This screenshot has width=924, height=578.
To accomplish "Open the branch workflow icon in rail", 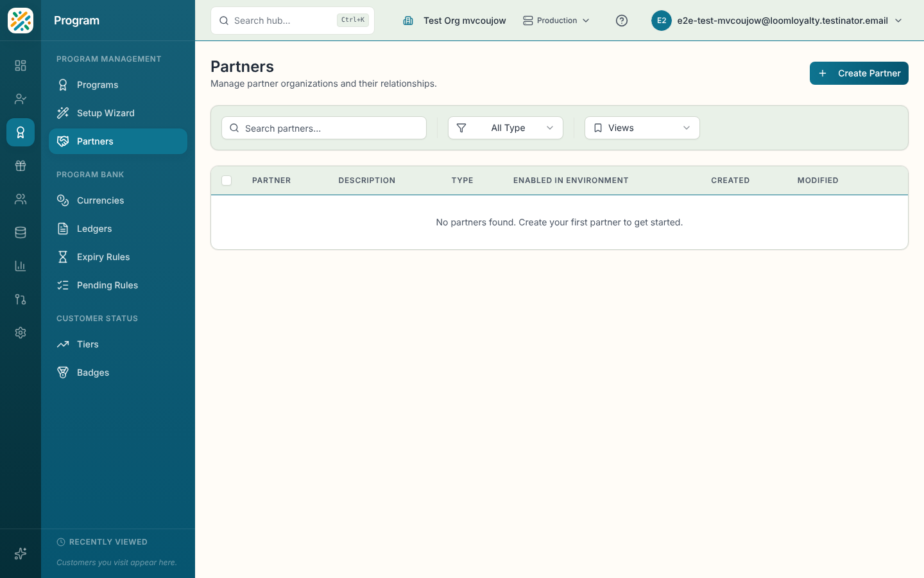I will pyautogui.click(x=21, y=299).
